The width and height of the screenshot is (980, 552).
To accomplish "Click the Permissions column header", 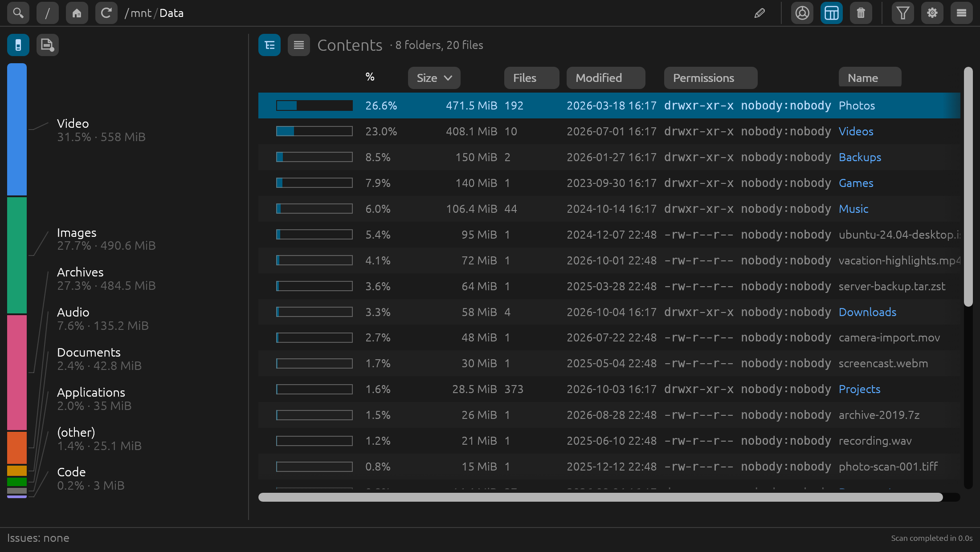I will pos(711,78).
